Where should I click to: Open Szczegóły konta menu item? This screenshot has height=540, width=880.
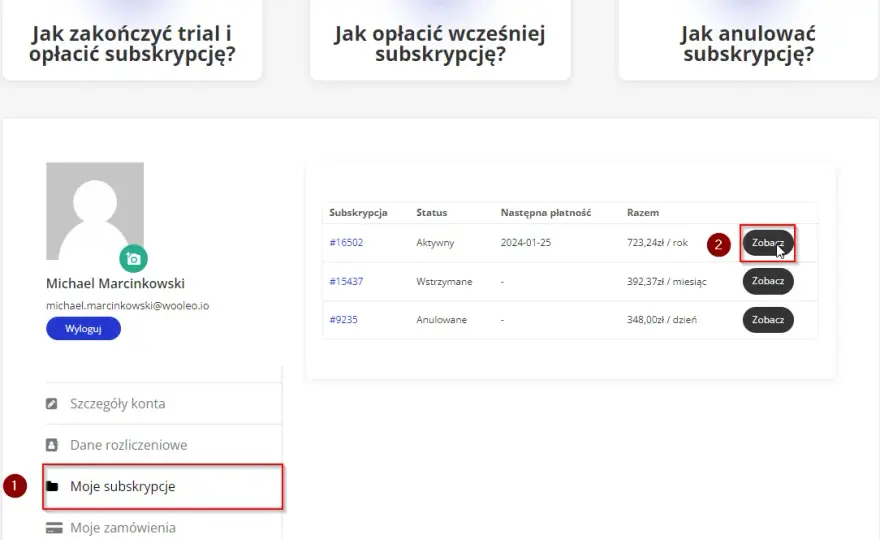tap(163, 404)
